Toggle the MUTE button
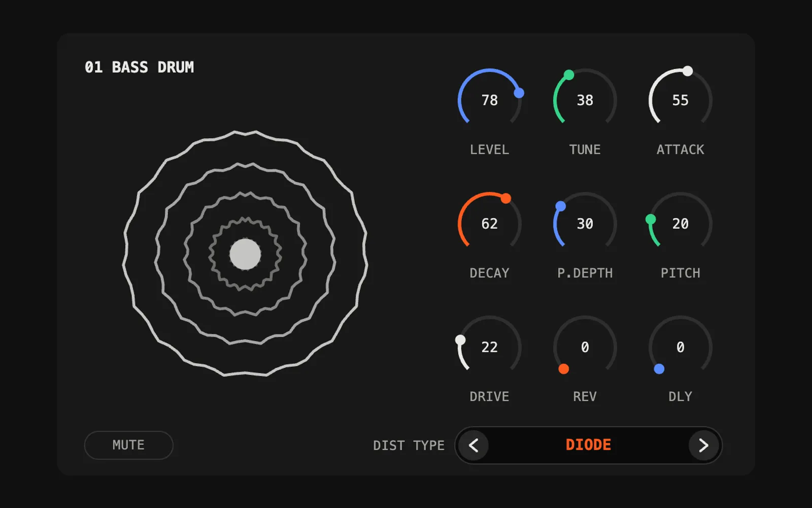The height and width of the screenshot is (508, 812). pos(128,445)
